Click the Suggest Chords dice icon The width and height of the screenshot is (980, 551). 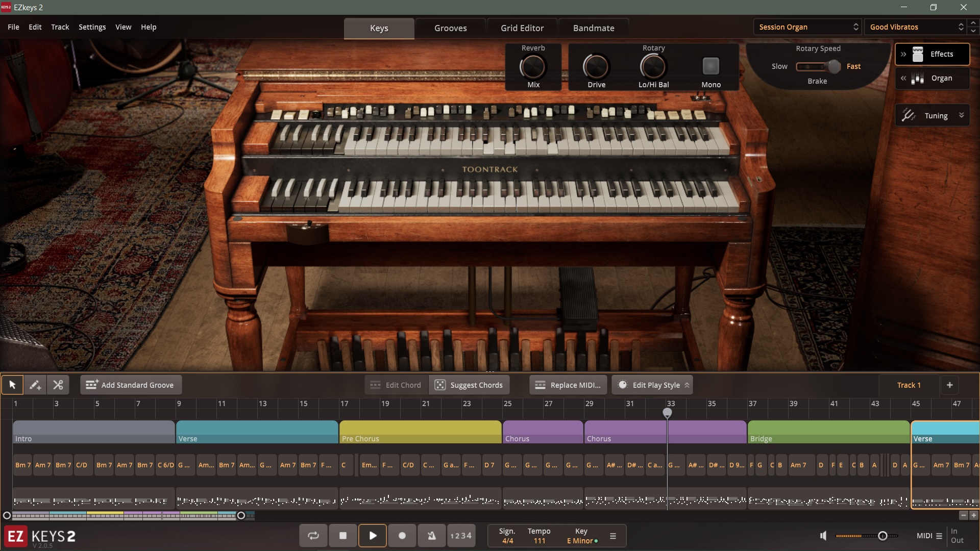(440, 385)
